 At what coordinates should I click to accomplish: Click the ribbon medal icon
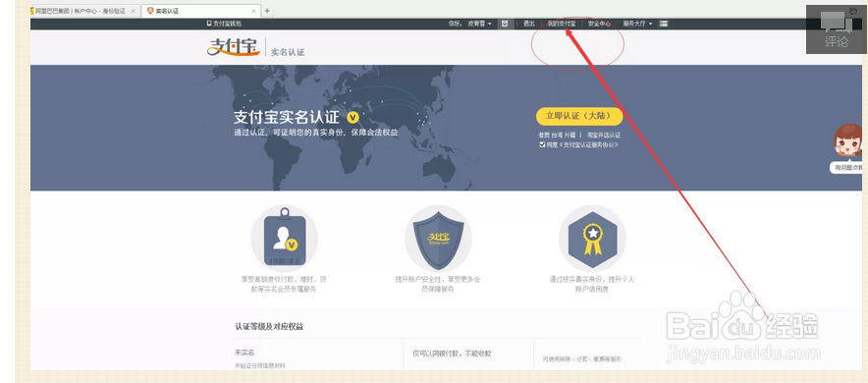[x=592, y=238]
